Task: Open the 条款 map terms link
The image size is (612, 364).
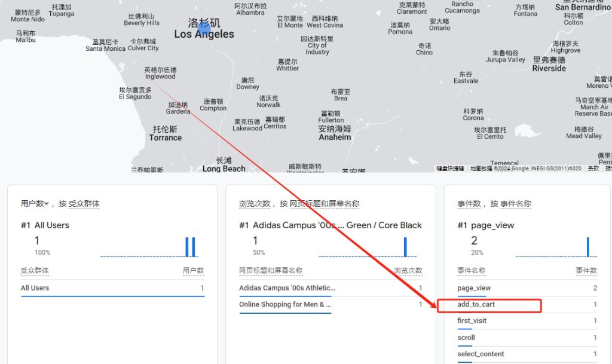Action: (593, 169)
